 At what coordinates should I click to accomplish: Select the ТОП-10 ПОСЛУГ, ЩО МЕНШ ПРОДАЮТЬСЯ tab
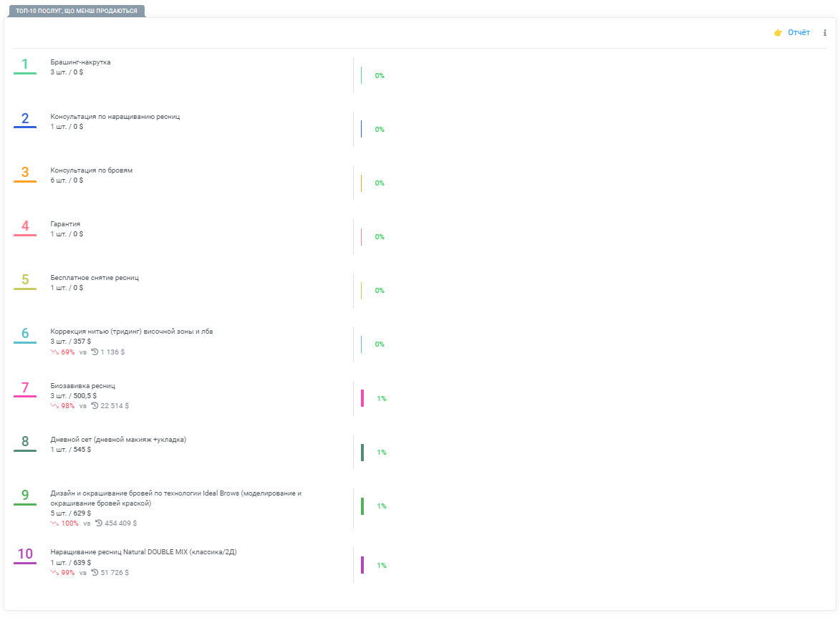click(x=77, y=11)
